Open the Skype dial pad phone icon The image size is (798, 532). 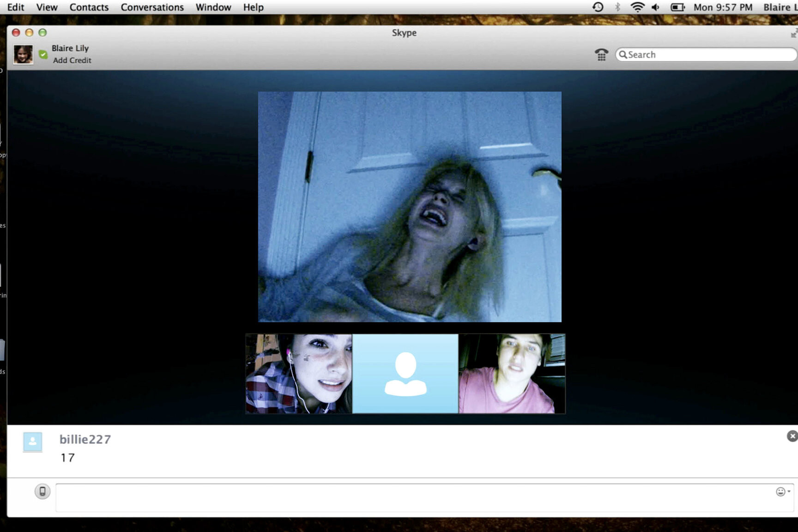[x=601, y=54]
